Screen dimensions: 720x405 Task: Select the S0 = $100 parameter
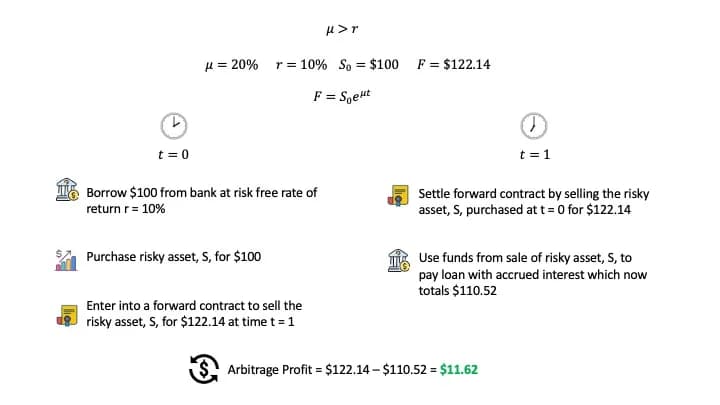pos(369,65)
